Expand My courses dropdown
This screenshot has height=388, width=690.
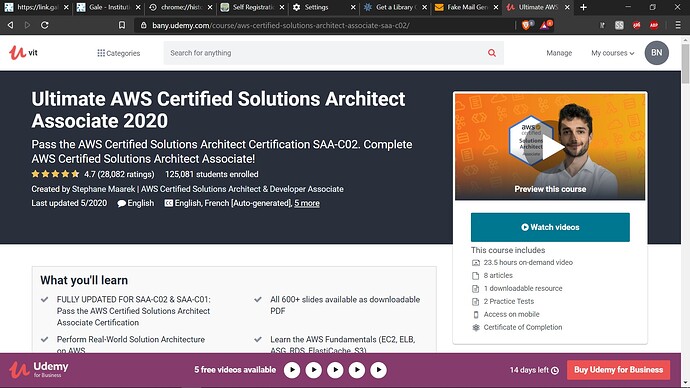(613, 53)
